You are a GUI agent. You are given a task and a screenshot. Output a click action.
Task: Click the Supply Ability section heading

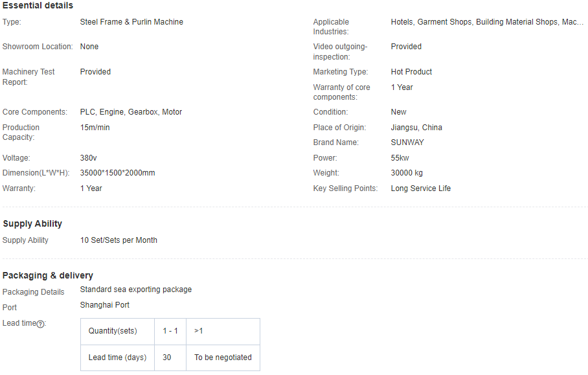point(32,223)
